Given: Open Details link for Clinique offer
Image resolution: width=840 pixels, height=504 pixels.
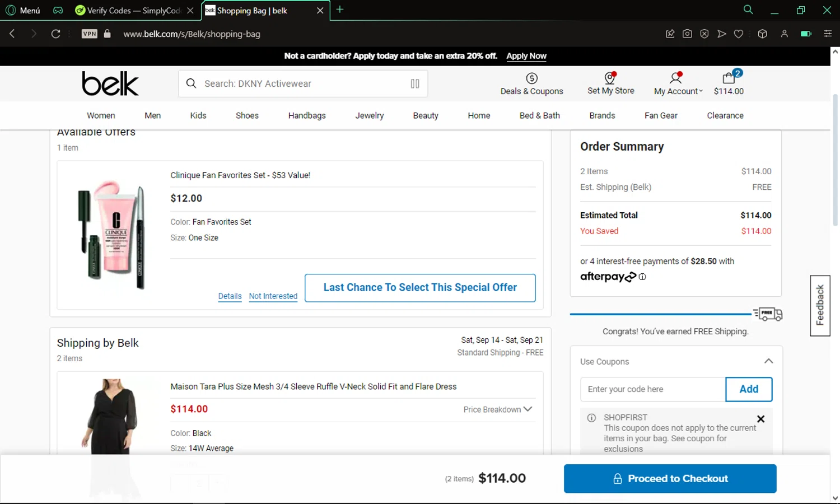Looking at the screenshot, I should (x=230, y=296).
